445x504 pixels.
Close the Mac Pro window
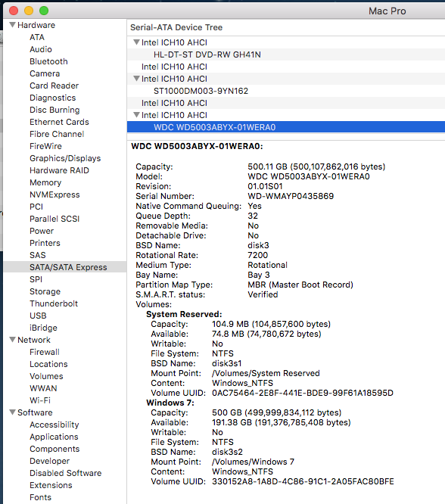(x=14, y=11)
